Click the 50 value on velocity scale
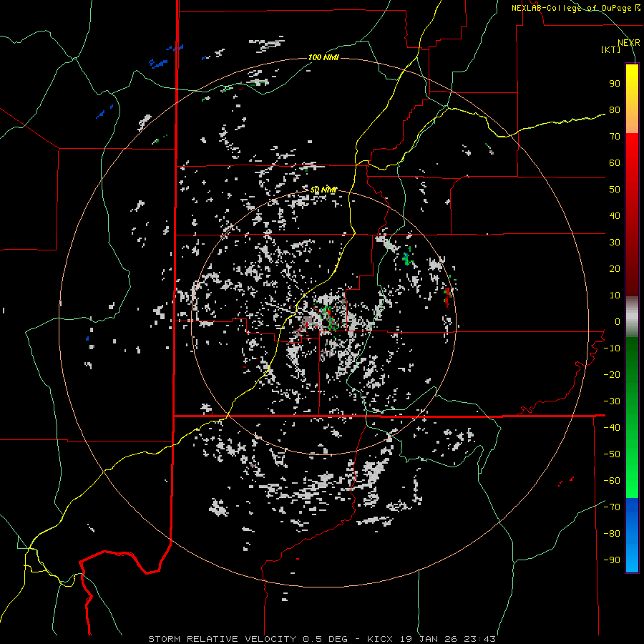The width and height of the screenshot is (644, 644). click(x=615, y=190)
